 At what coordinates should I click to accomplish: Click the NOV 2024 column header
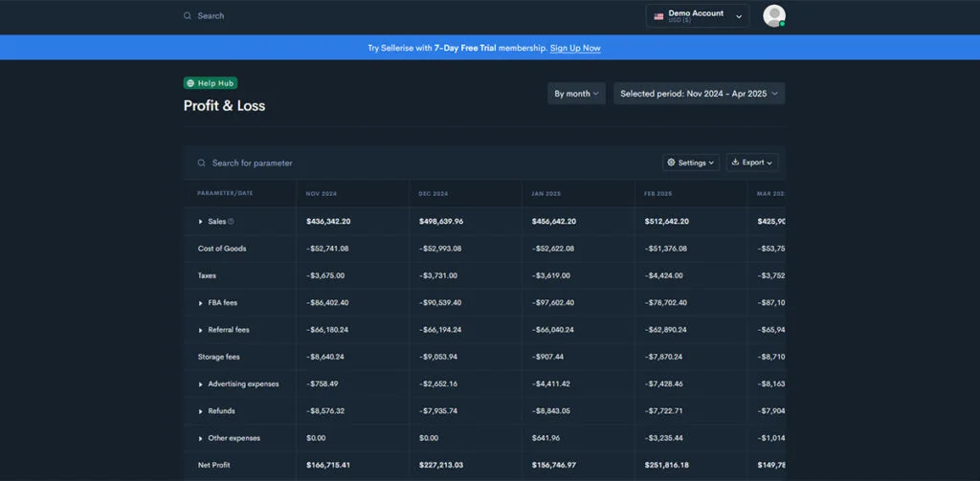click(322, 194)
